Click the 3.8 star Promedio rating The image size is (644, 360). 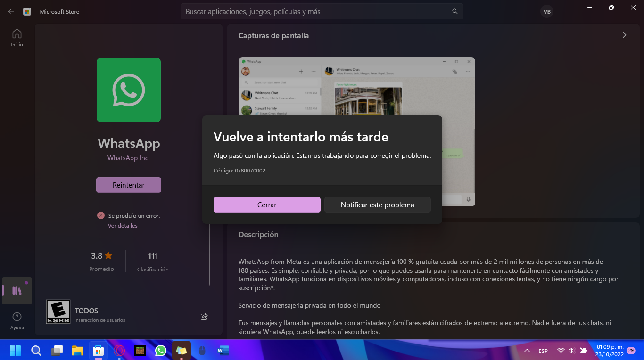coord(101,262)
